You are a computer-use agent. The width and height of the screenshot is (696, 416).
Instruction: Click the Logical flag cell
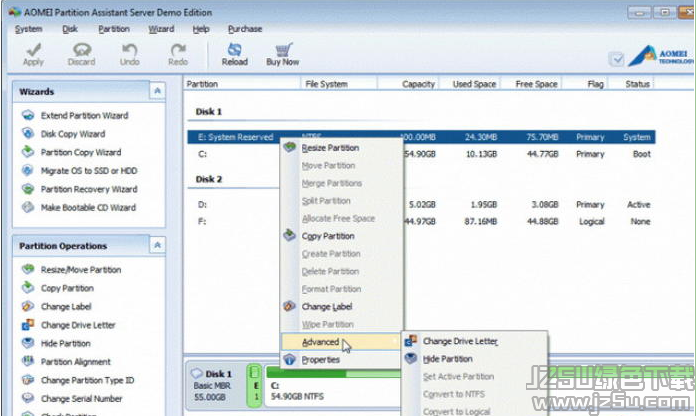[592, 222]
